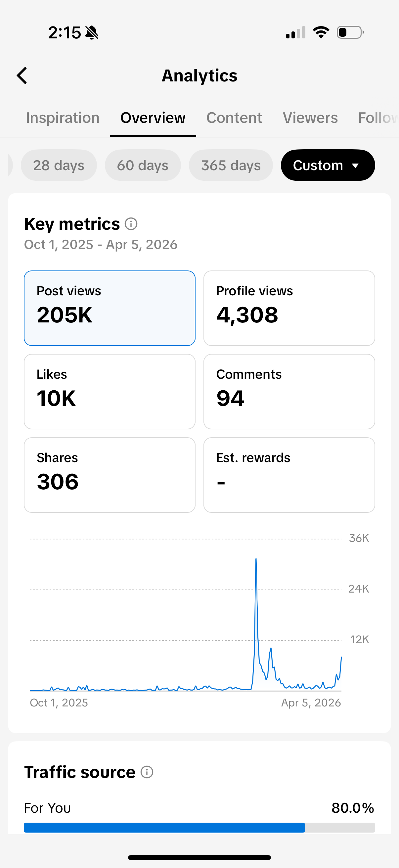Viewport: 399px width, 868px height.
Task: Tap the back arrow icon
Action: (22, 75)
